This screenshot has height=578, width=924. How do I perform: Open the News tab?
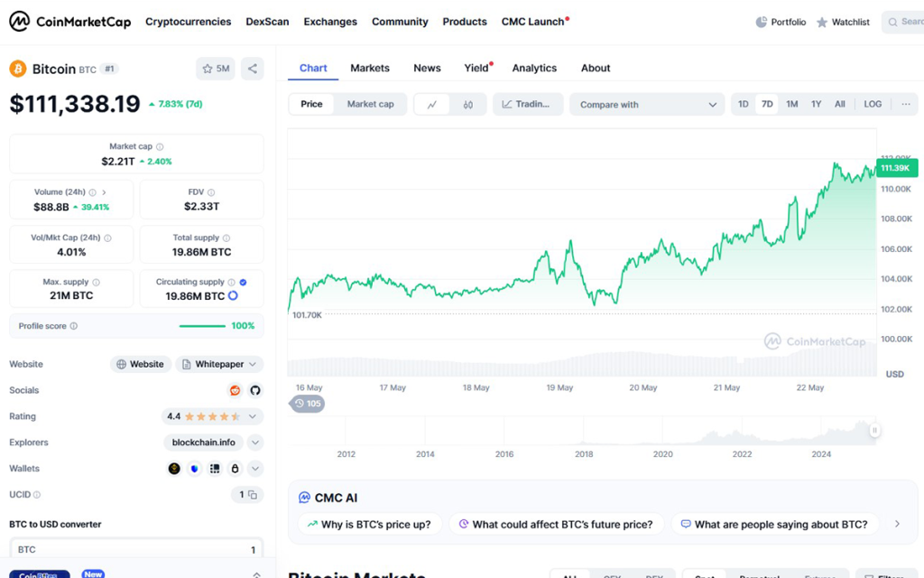coord(427,68)
